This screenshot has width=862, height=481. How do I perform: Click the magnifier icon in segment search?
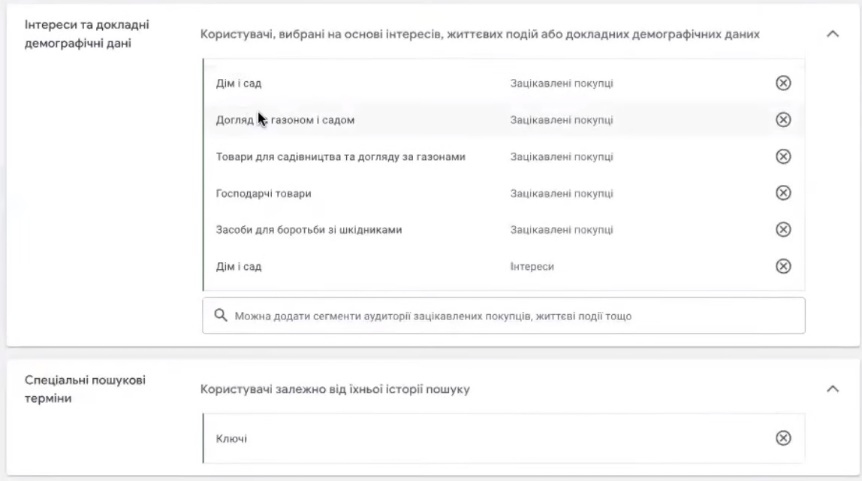tap(221, 316)
